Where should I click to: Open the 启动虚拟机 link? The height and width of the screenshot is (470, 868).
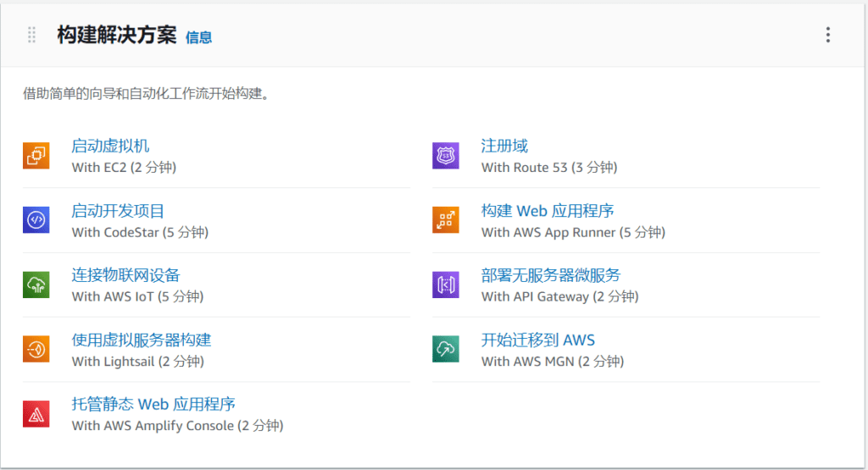[x=110, y=147]
